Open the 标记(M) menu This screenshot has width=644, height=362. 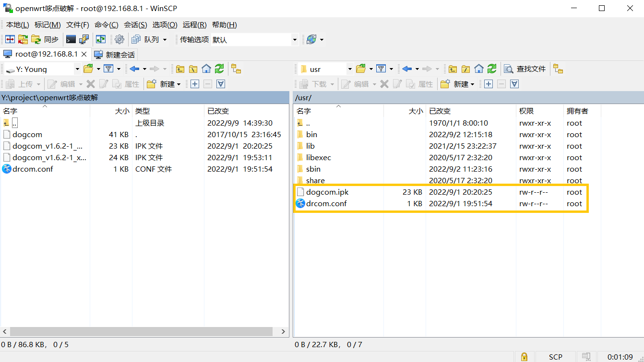48,25
